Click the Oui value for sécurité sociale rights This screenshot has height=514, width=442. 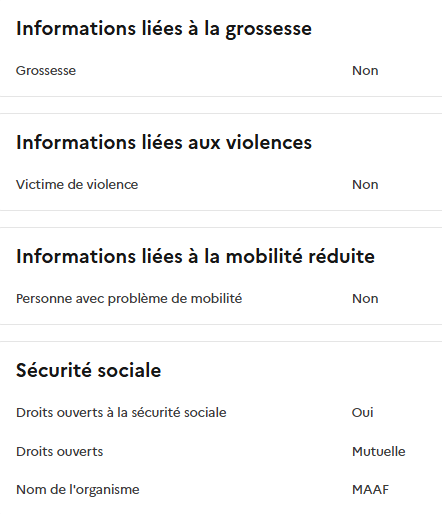(362, 413)
